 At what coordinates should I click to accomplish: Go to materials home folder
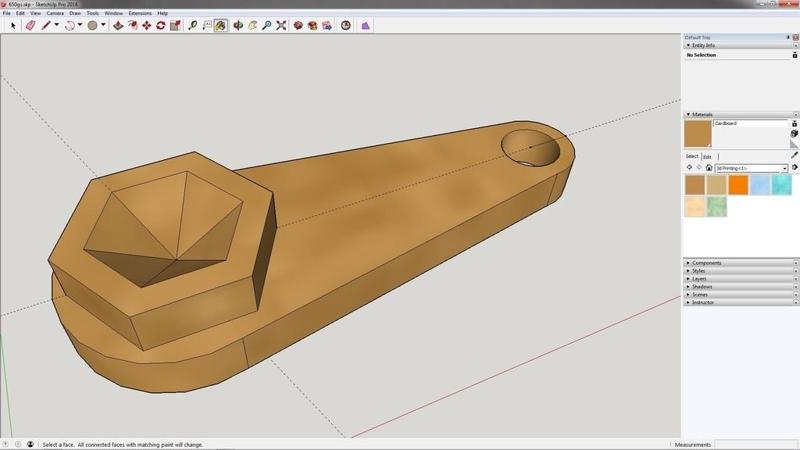tap(709, 168)
